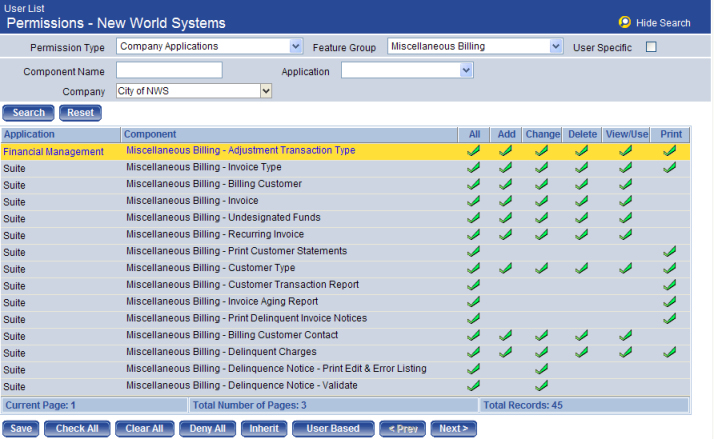Click the Hide Search magnifier icon
714x439 pixels.
pos(625,22)
